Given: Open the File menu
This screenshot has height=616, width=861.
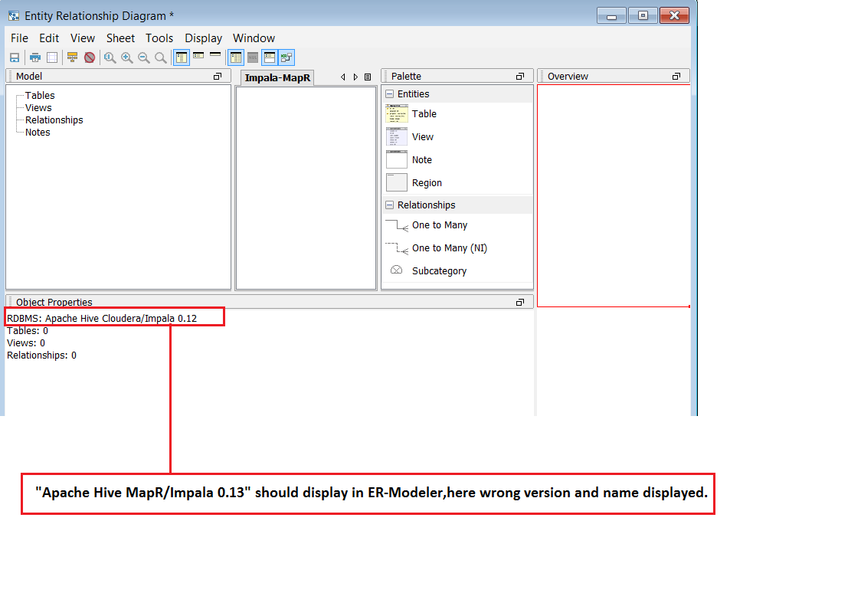Looking at the screenshot, I should pos(19,38).
